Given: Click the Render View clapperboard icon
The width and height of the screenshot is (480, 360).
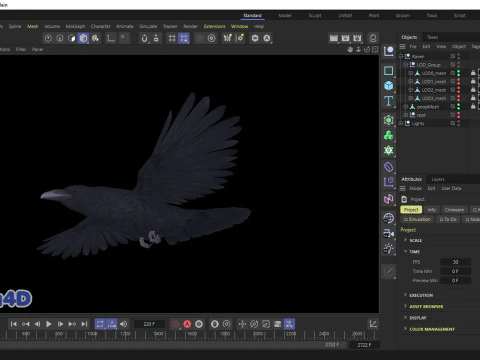Looking at the screenshot, I should click(334, 38).
